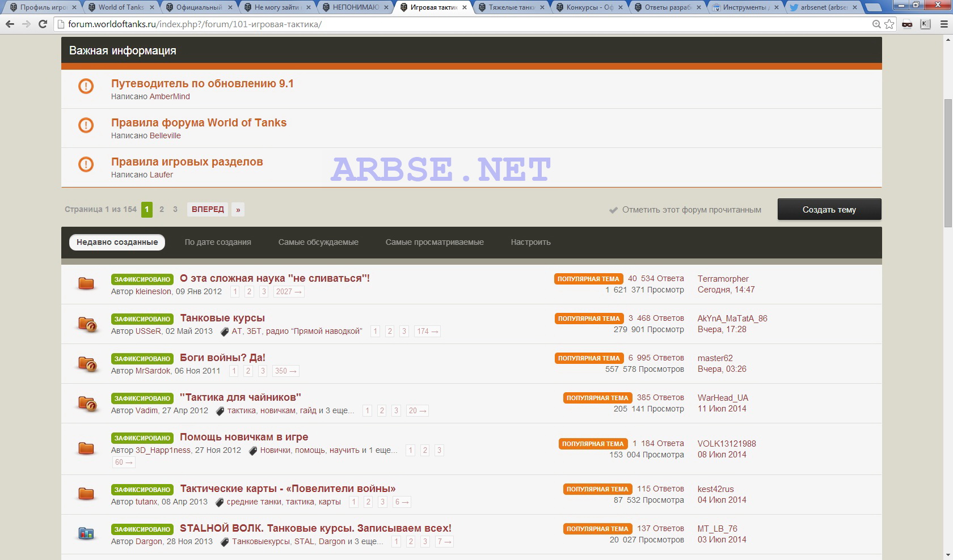Click the tag icon in the Тактика для чайников row

(220, 411)
